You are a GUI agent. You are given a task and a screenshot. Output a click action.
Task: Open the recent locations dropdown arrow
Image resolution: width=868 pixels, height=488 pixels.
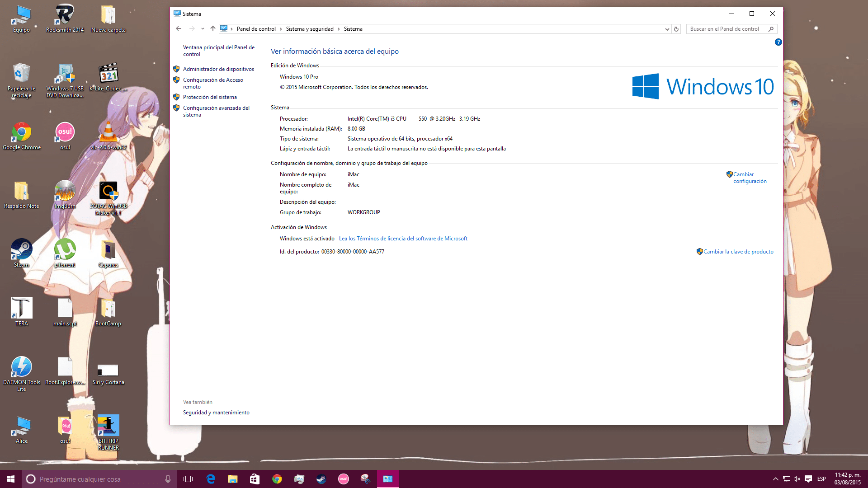point(203,29)
